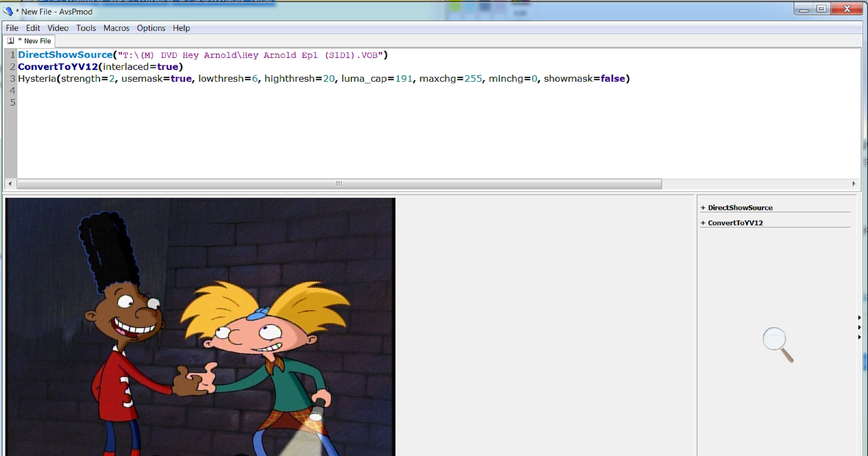Open the Help menu
Image resolution: width=868 pixels, height=456 pixels.
pyautogui.click(x=181, y=28)
